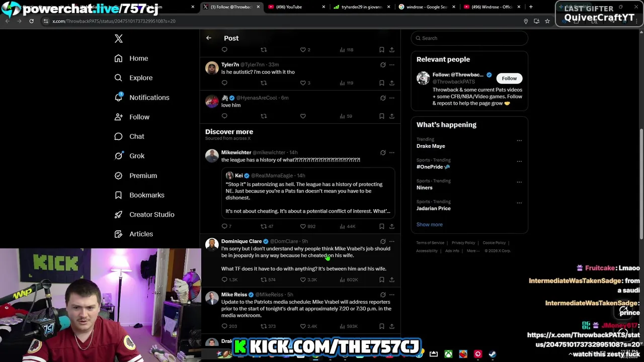This screenshot has height=362, width=644.
Task: Open Chat in the X sidebar
Action: (x=129, y=136)
